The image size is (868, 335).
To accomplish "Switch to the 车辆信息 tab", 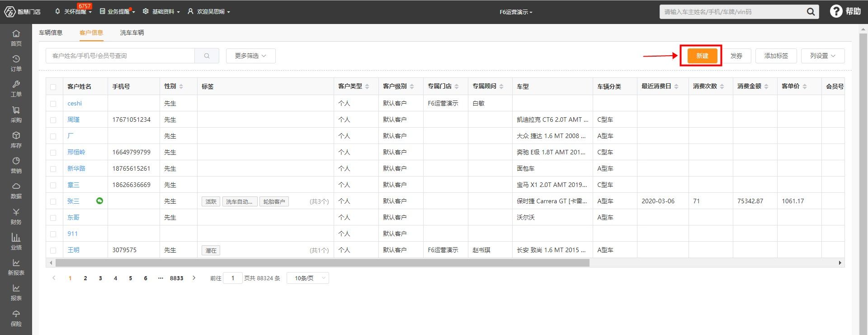I will 51,33.
